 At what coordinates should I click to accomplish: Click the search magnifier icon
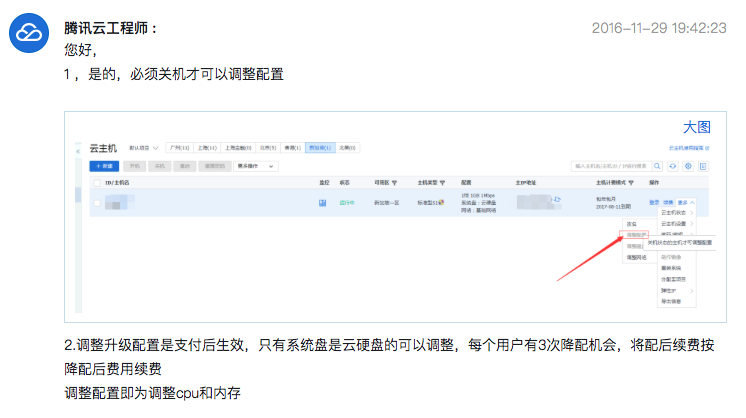659,166
